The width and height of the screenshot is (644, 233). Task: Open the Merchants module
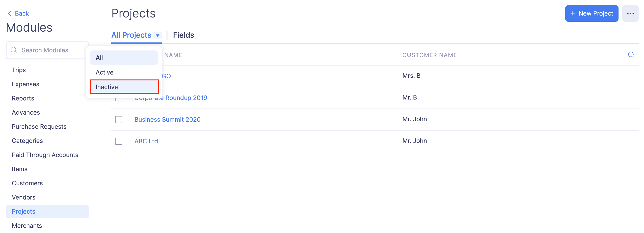pos(27,226)
